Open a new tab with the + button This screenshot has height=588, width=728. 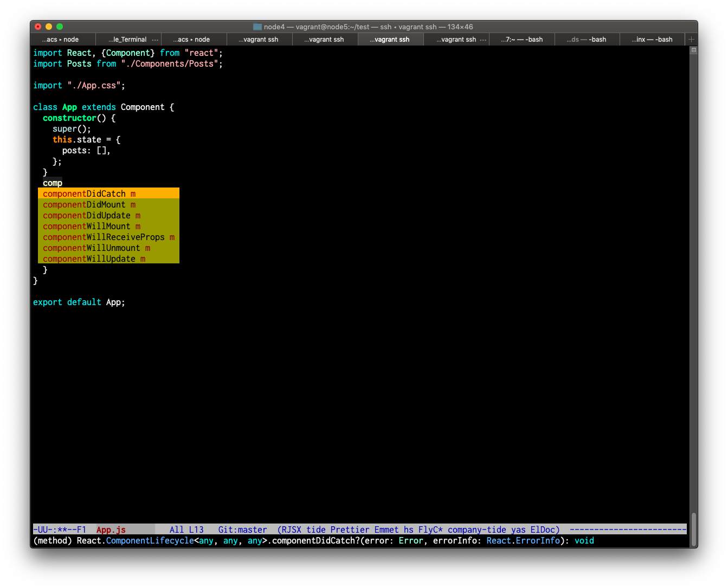pyautogui.click(x=691, y=39)
